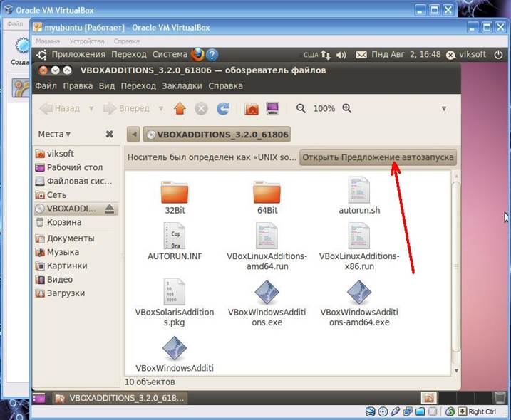Screen dimensions: 511x420
Task: Eject the VBOXADDI... disc in sidebar
Action: point(110,209)
